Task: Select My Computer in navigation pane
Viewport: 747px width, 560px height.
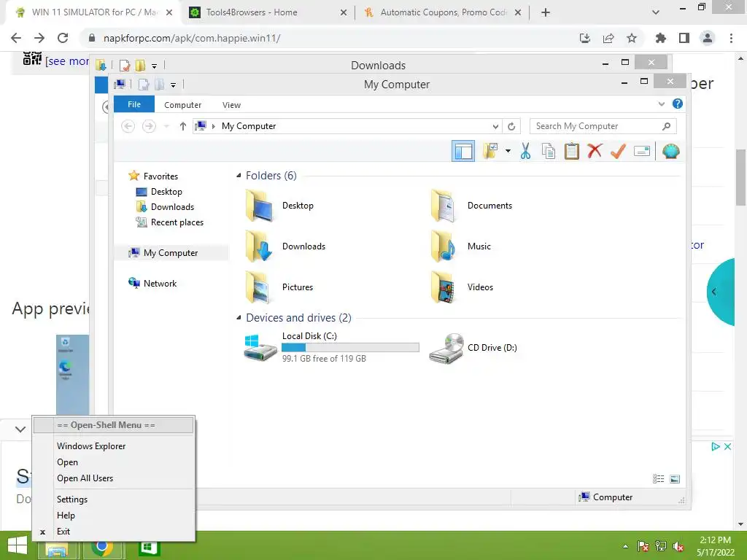Action: (163, 253)
